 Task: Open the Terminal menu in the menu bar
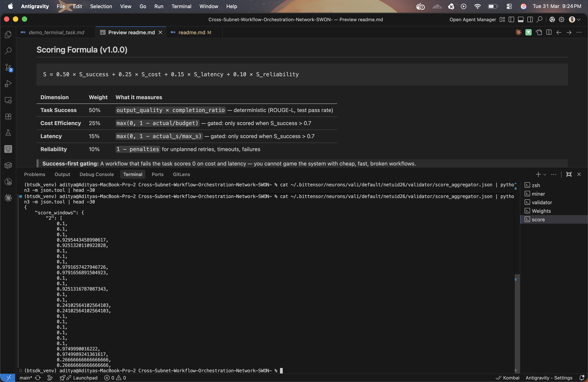[x=181, y=6]
